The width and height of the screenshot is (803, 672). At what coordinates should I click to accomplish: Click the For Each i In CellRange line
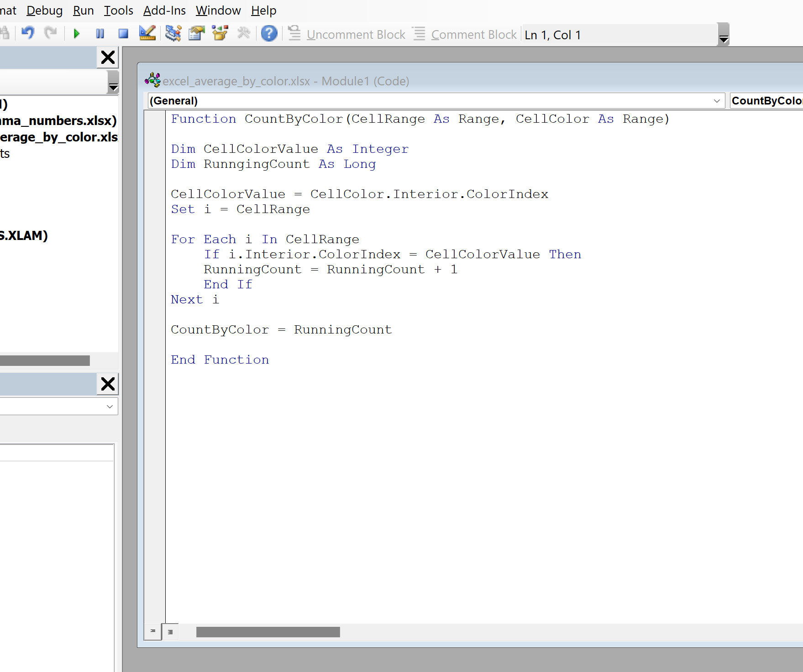click(x=265, y=240)
